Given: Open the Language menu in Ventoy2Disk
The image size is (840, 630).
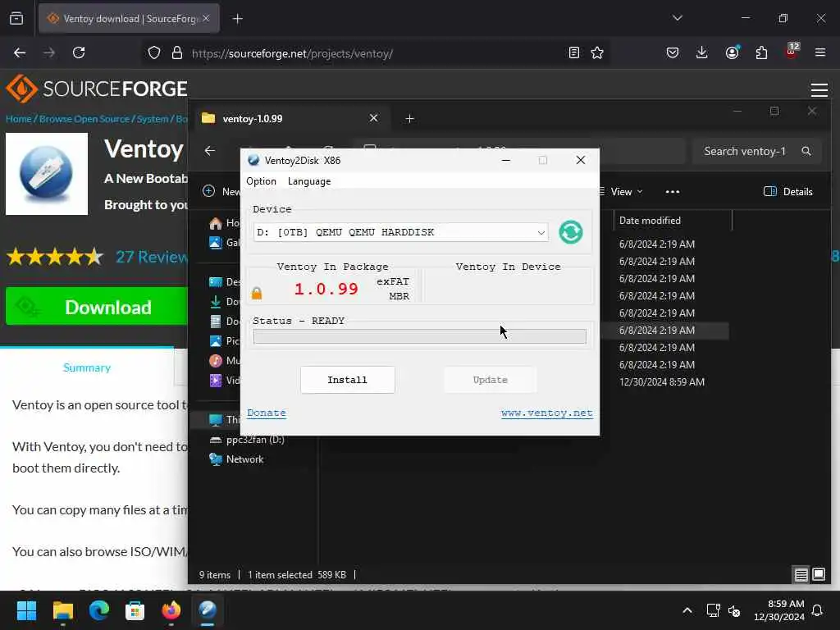Looking at the screenshot, I should tap(309, 181).
